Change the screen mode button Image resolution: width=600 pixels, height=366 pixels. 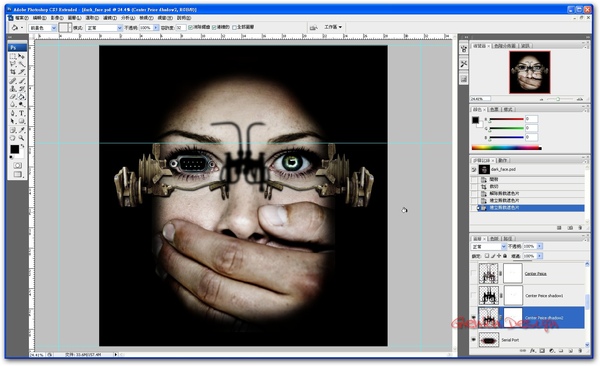pos(18,174)
